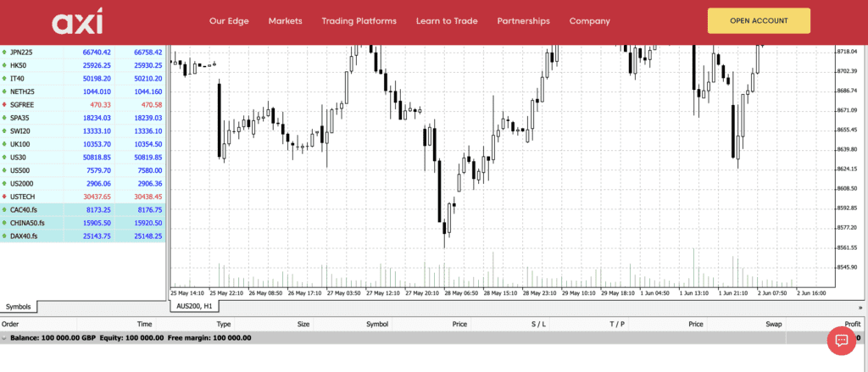Click the 1 Jun 13:10 time axis label
868x372 pixels.
click(x=696, y=293)
